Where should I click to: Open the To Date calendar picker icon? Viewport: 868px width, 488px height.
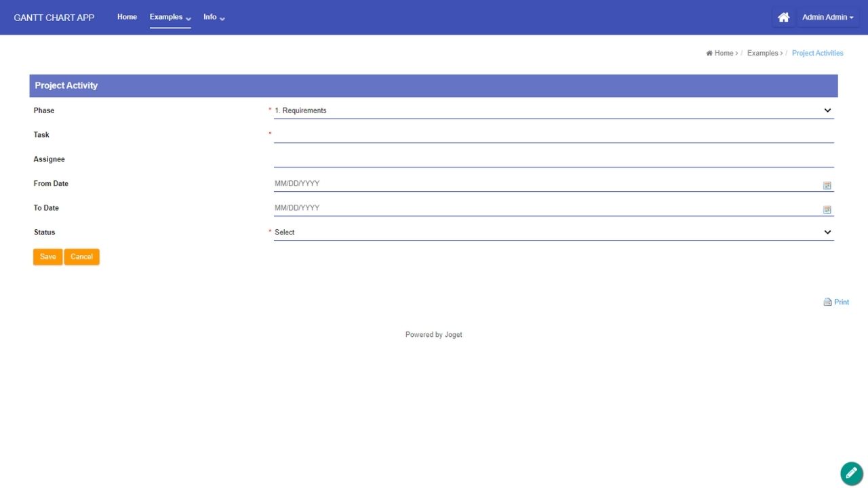(x=827, y=209)
